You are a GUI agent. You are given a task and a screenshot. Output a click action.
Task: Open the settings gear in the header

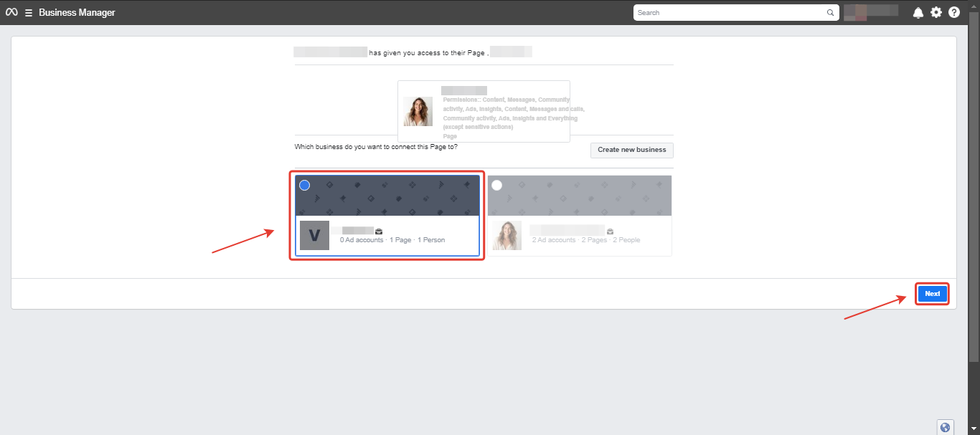click(x=936, y=12)
